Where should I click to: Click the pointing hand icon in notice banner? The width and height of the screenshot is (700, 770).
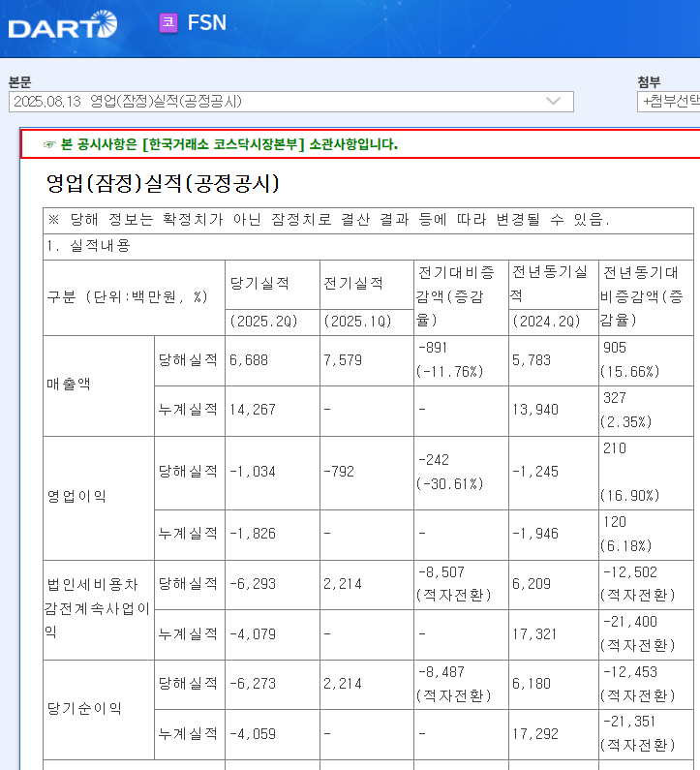pos(49,145)
